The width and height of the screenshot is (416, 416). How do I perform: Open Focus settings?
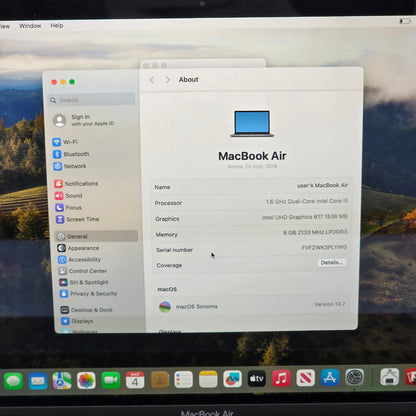69,208
